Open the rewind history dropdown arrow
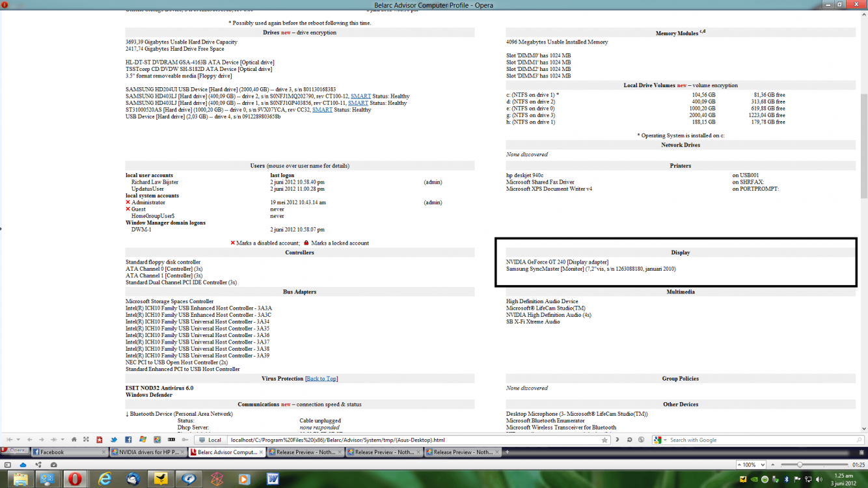The width and height of the screenshot is (868, 488). coord(18,440)
